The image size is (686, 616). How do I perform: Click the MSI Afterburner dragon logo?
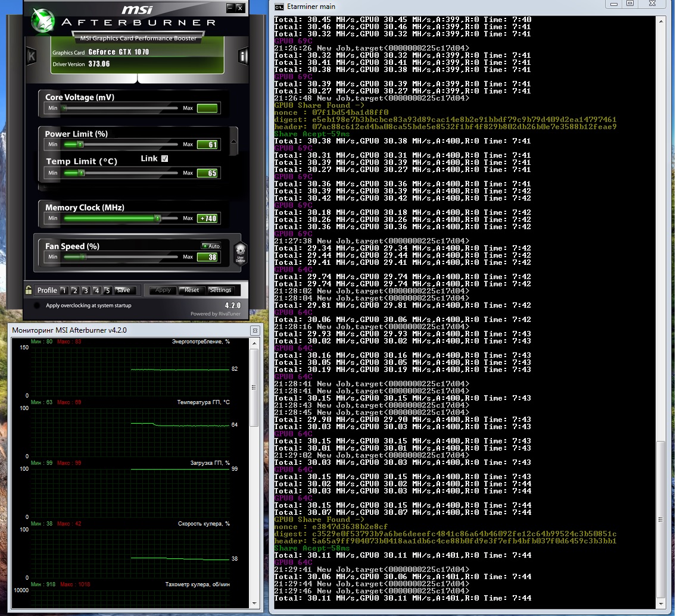coord(43,20)
